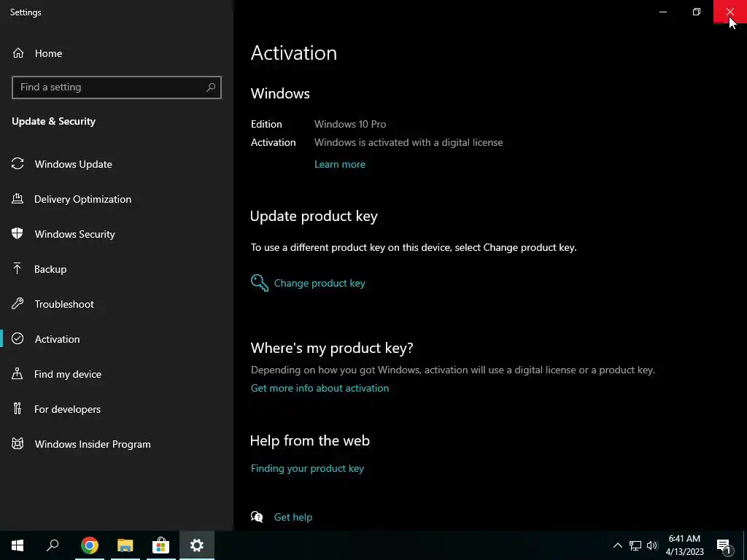Click the Backup upward arrow icon

pos(18,268)
